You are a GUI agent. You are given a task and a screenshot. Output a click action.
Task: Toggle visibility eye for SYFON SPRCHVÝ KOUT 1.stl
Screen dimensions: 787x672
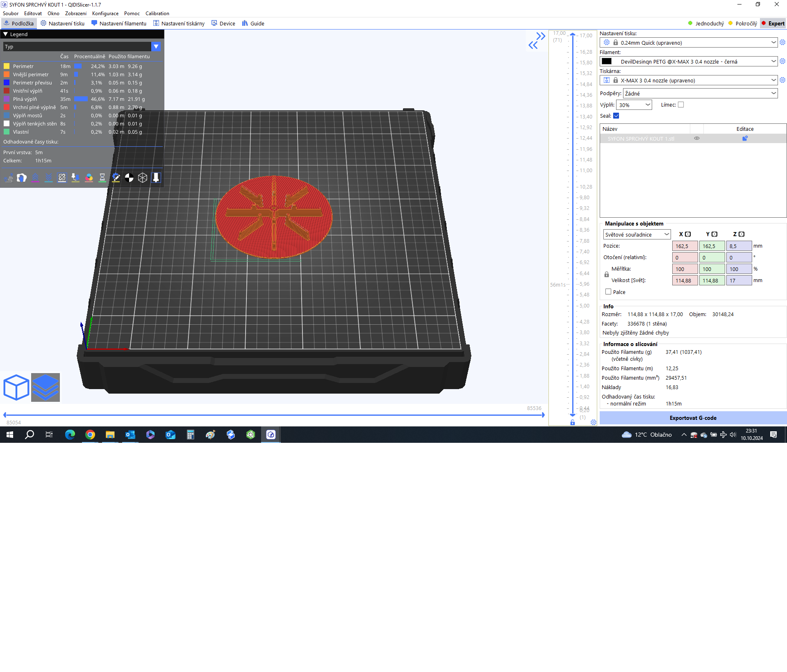[x=697, y=139]
